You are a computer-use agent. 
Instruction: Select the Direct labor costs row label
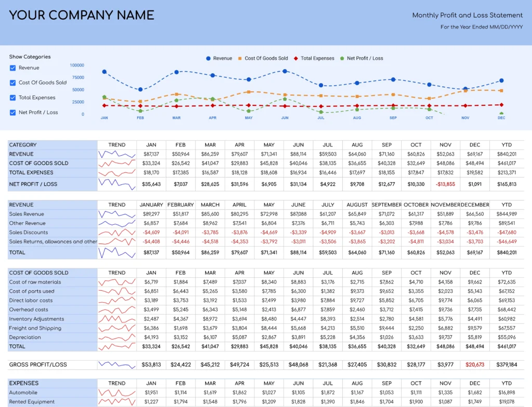coord(31,301)
